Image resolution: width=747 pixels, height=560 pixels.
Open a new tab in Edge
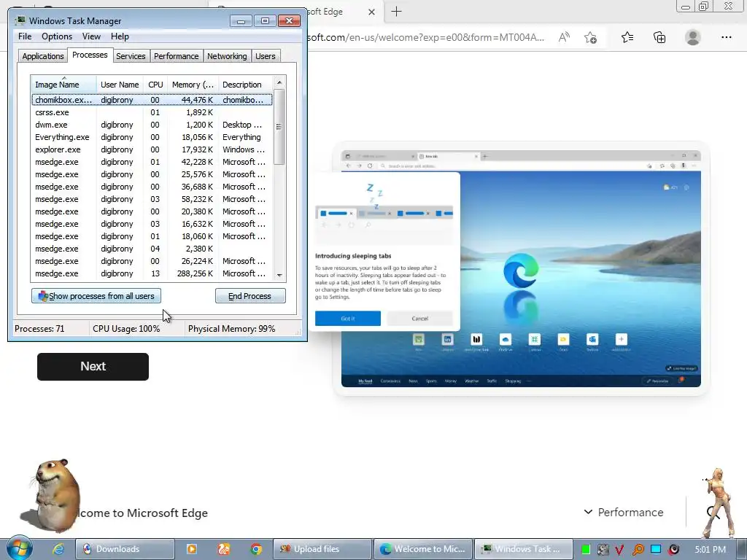(x=396, y=12)
